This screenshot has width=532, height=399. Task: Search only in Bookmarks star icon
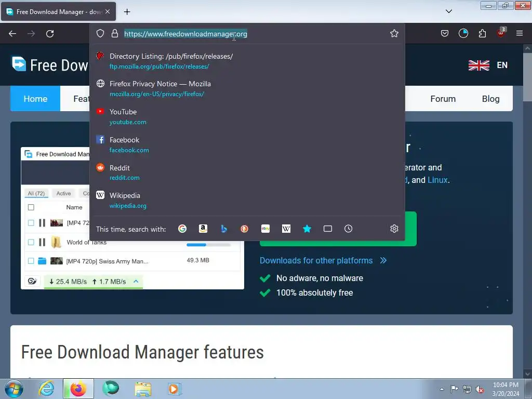point(307,229)
